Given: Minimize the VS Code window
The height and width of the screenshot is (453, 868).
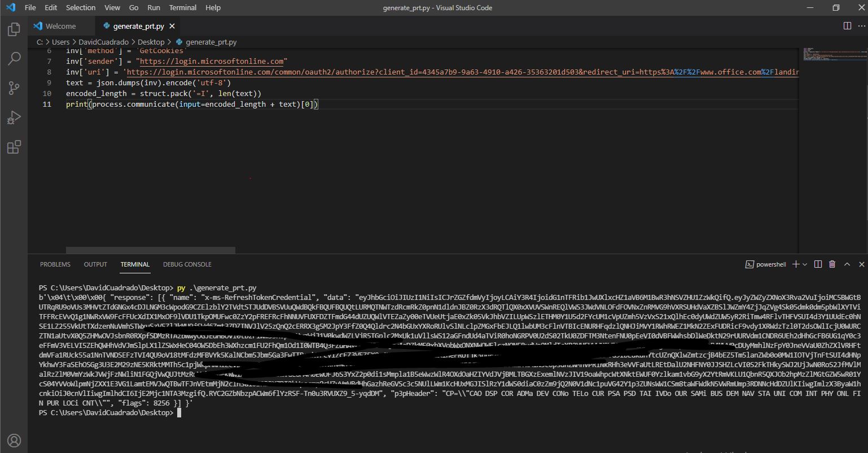Looking at the screenshot, I should point(810,7).
